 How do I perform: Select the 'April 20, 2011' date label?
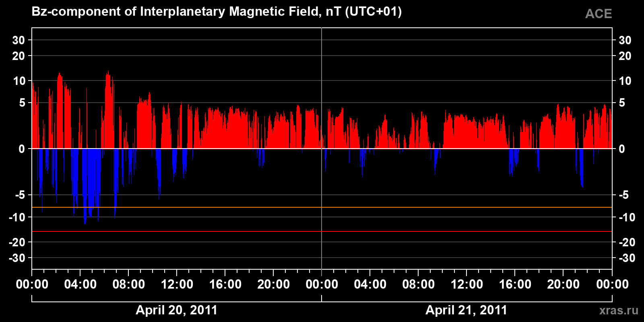(177, 310)
